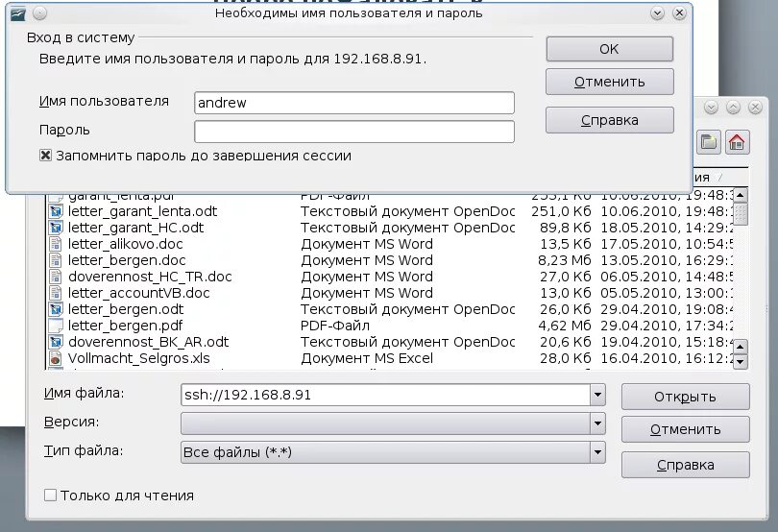Click the Word icon next to letter_alikovo.doc
The image size is (778, 532).
pos(56,244)
